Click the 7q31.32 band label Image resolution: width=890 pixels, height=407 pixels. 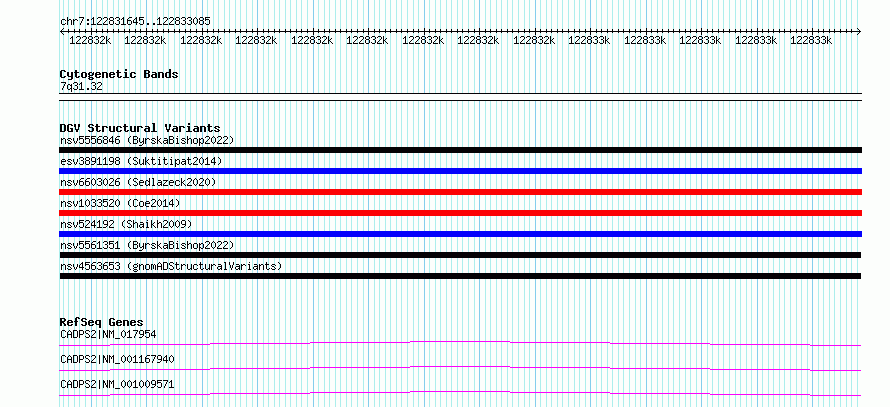click(81, 87)
